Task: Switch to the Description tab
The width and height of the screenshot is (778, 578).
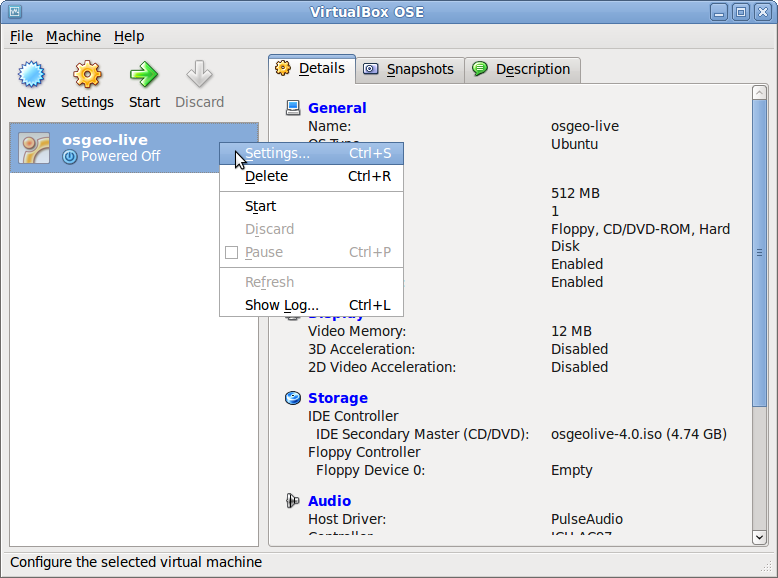Action: tap(522, 69)
